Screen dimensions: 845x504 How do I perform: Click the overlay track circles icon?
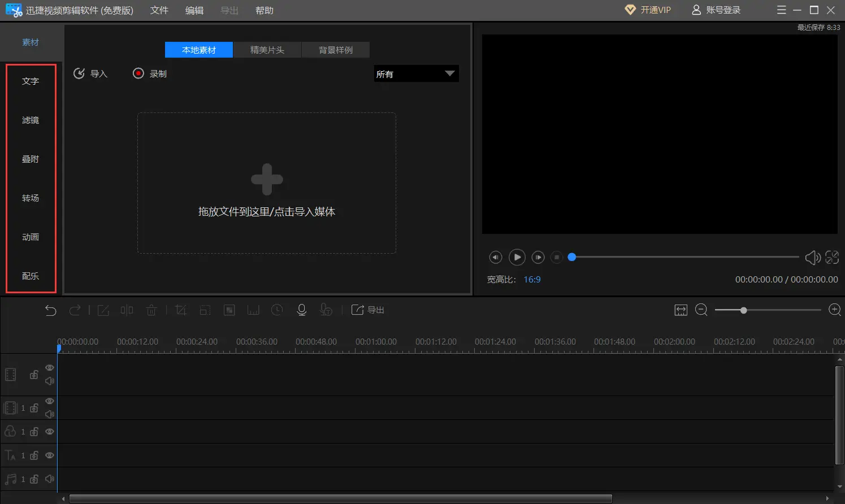10,432
